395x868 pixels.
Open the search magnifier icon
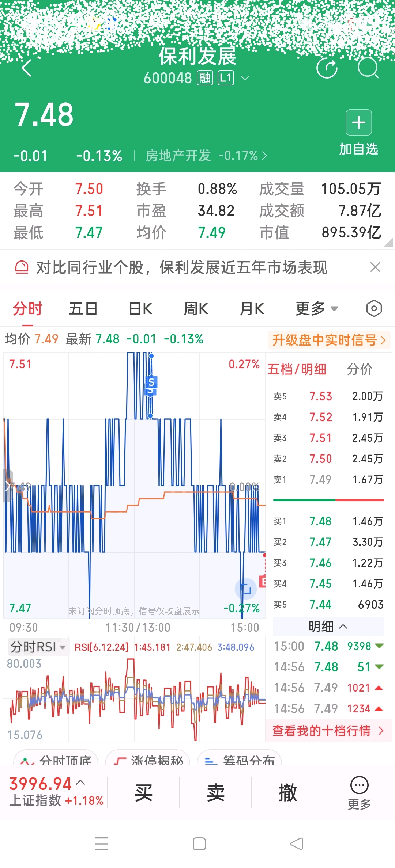(368, 68)
